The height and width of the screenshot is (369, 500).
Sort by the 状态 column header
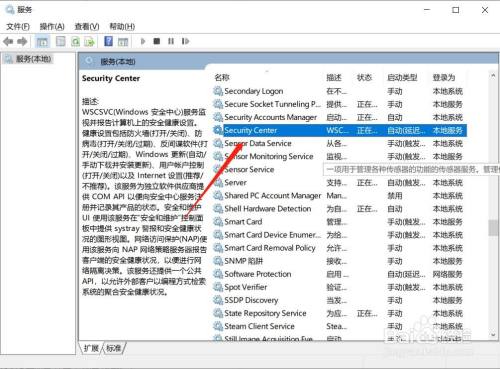pos(364,78)
